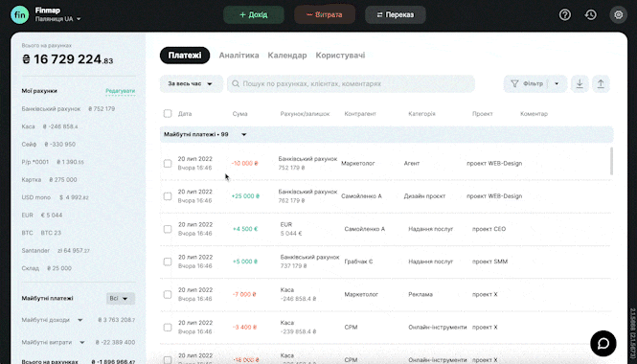Image resolution: width=637 pixels, height=364 pixels.
Task: Click the Коментар column header
Action: click(x=534, y=114)
